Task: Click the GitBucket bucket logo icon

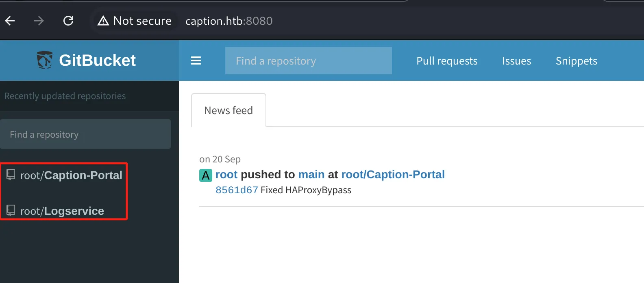Action: tap(44, 60)
